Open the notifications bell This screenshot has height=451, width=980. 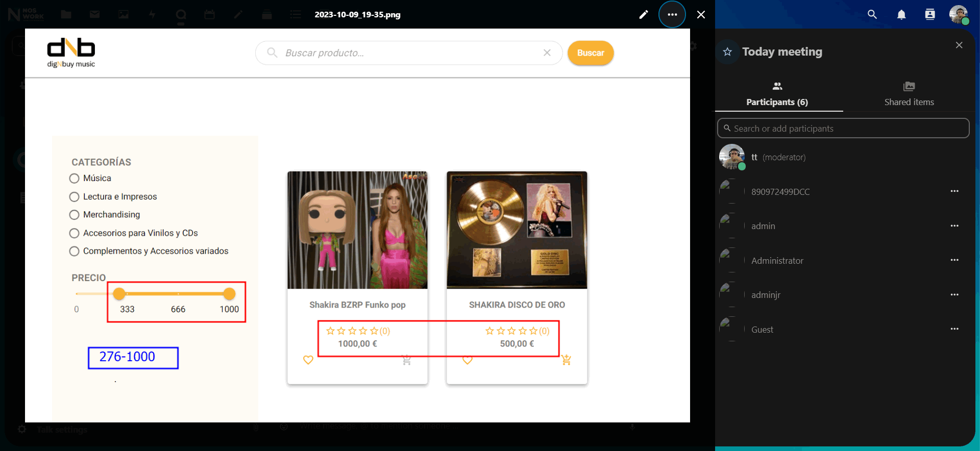pos(901,14)
